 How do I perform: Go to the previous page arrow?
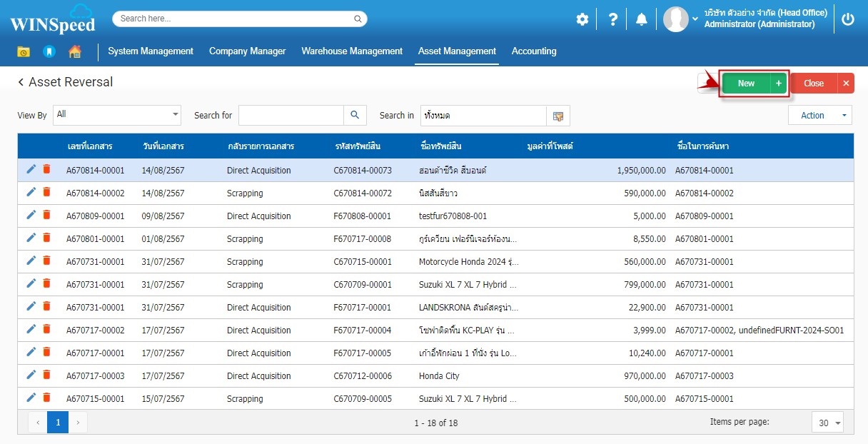point(39,423)
